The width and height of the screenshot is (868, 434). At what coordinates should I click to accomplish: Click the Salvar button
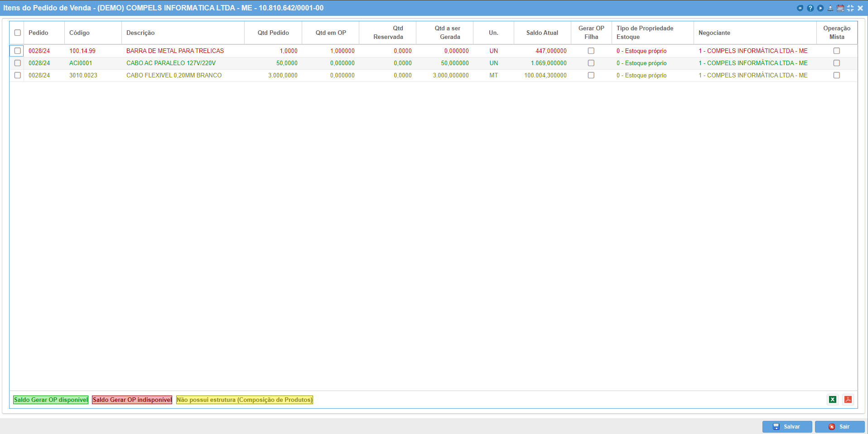(787, 427)
